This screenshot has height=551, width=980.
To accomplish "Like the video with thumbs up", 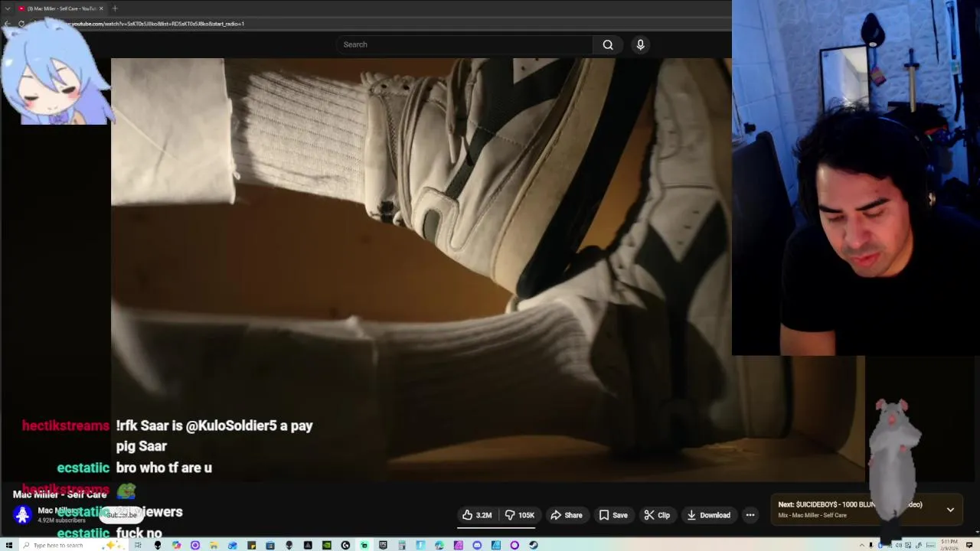I will [477, 515].
